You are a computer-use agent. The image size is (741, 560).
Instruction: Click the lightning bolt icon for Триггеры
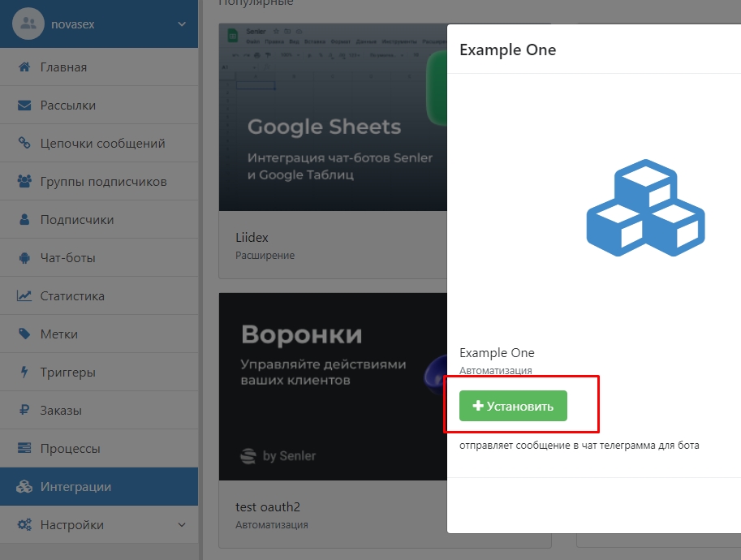click(x=24, y=373)
